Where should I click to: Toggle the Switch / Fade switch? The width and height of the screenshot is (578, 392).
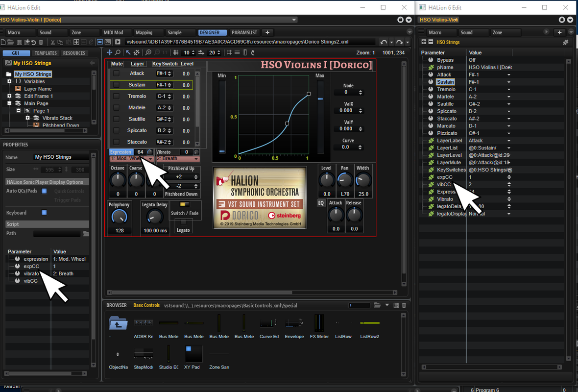pos(185,204)
